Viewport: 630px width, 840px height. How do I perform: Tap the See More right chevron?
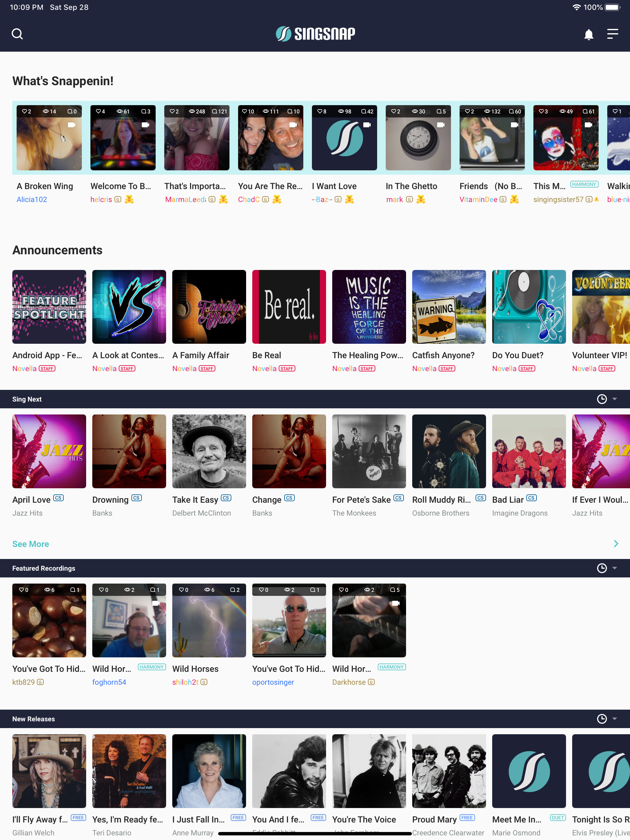click(616, 544)
